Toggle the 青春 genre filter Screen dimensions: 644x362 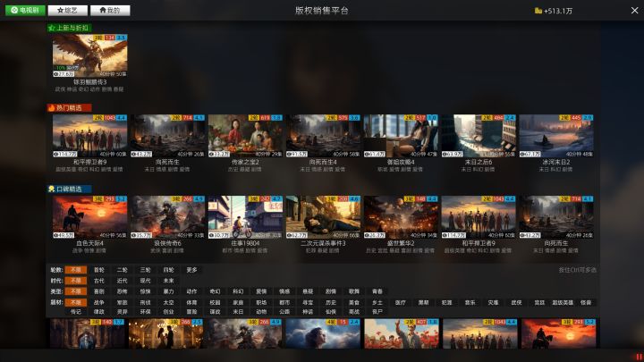tap(377, 291)
